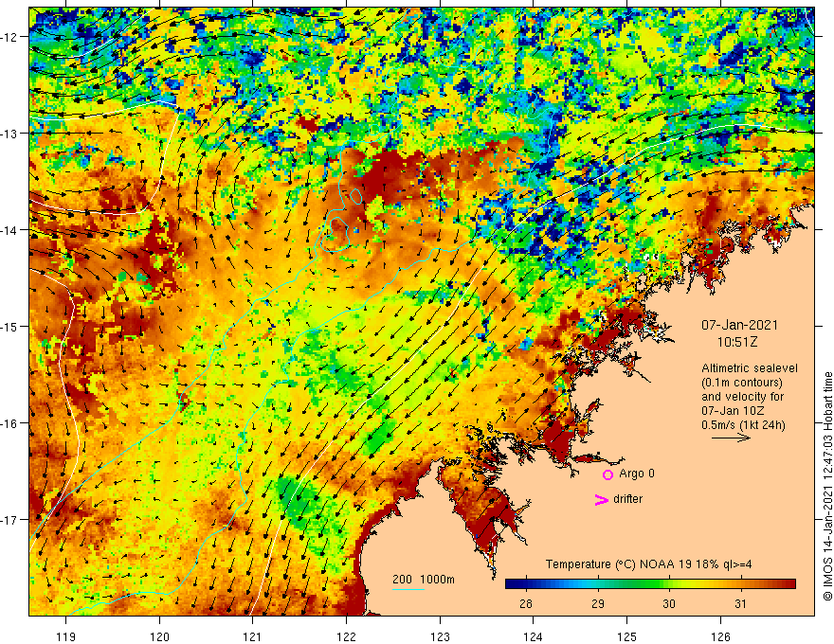Click the cyan bathymetry legend line
834x644 pixels.
pyautogui.click(x=408, y=590)
